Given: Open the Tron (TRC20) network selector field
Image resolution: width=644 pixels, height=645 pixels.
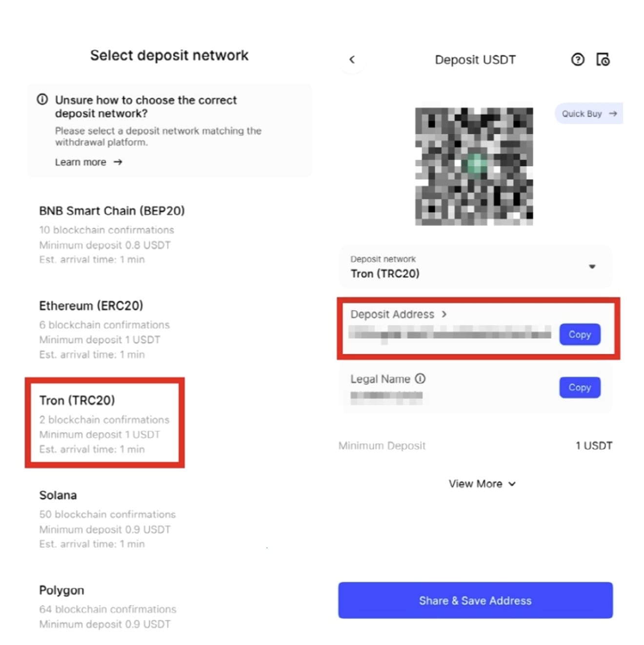Looking at the screenshot, I should click(x=475, y=267).
